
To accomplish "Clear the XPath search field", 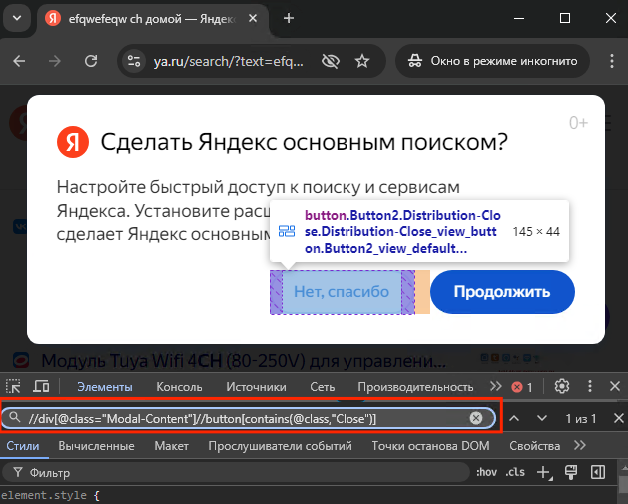I will pyautogui.click(x=476, y=418).
